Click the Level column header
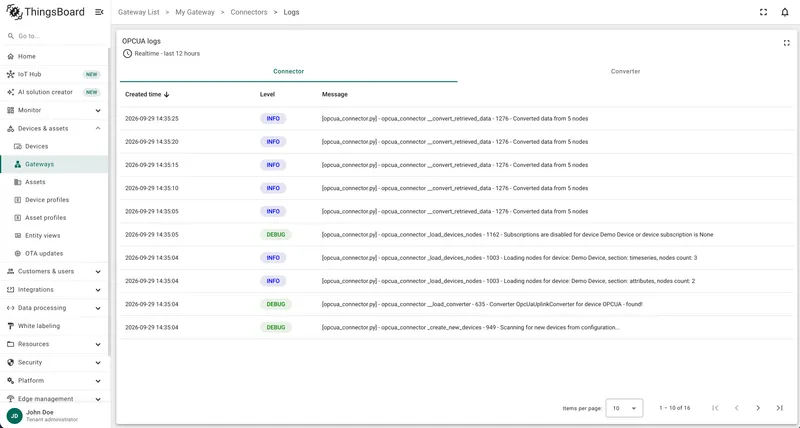The width and height of the screenshot is (800, 428). coord(267,94)
